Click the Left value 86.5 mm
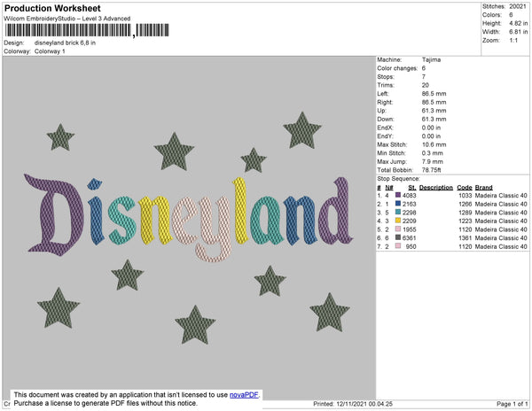This screenshot has width=532, height=411. click(434, 94)
